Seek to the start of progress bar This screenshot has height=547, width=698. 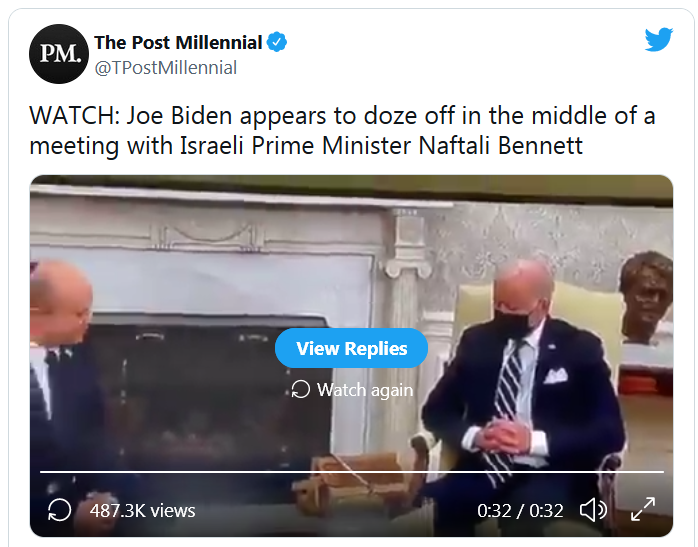42,471
